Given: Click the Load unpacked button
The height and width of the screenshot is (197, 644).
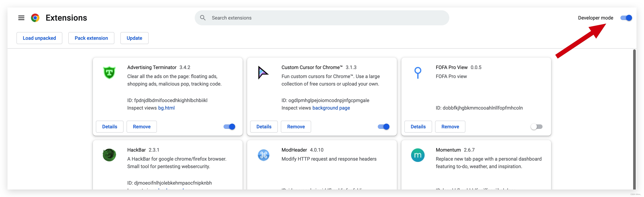Looking at the screenshot, I should (39, 38).
